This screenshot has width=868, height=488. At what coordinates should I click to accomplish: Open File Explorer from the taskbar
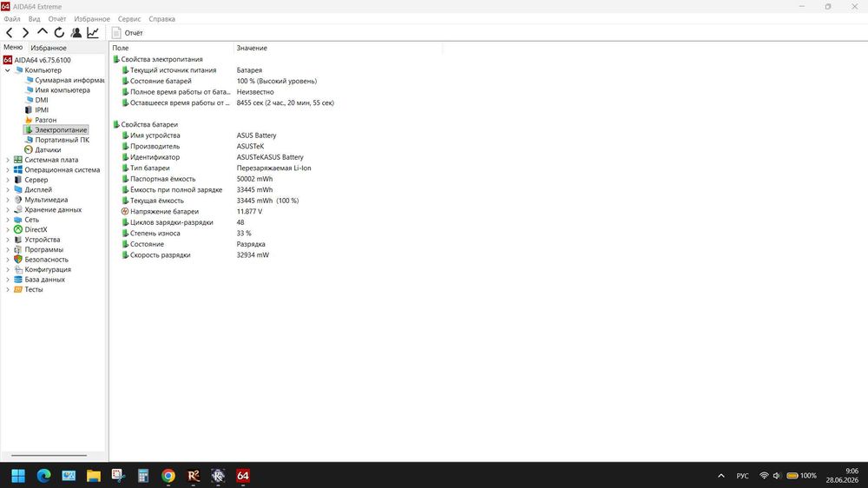pyautogui.click(x=94, y=476)
